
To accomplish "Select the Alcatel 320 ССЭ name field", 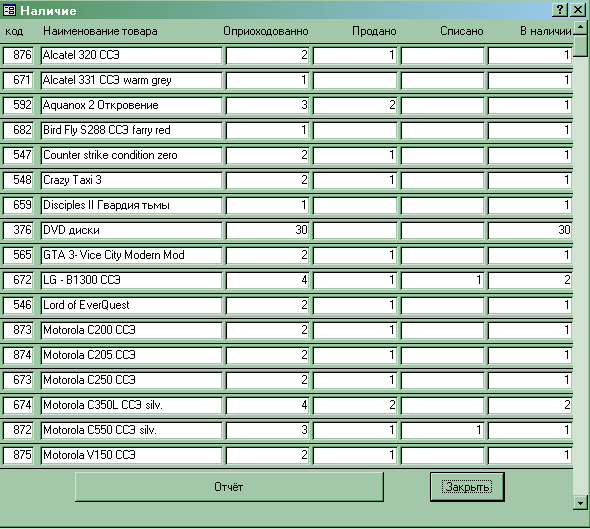I will pyautogui.click(x=131, y=55).
